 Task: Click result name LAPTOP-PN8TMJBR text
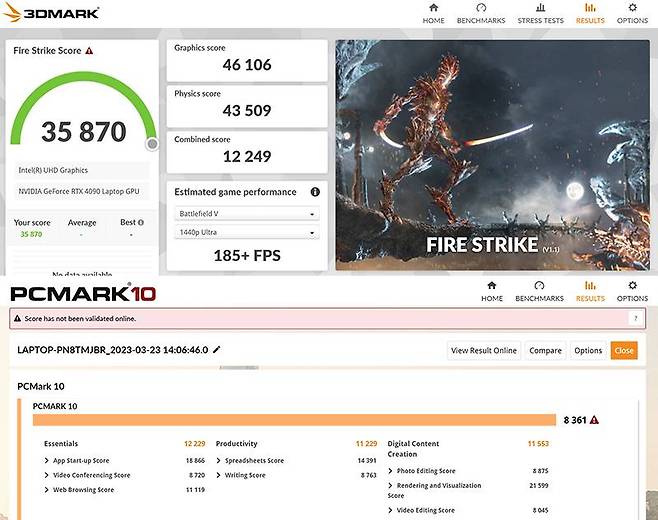[x=112, y=350]
